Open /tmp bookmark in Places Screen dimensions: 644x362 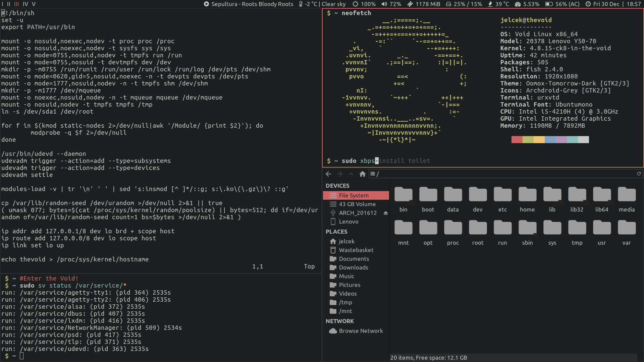point(356,302)
